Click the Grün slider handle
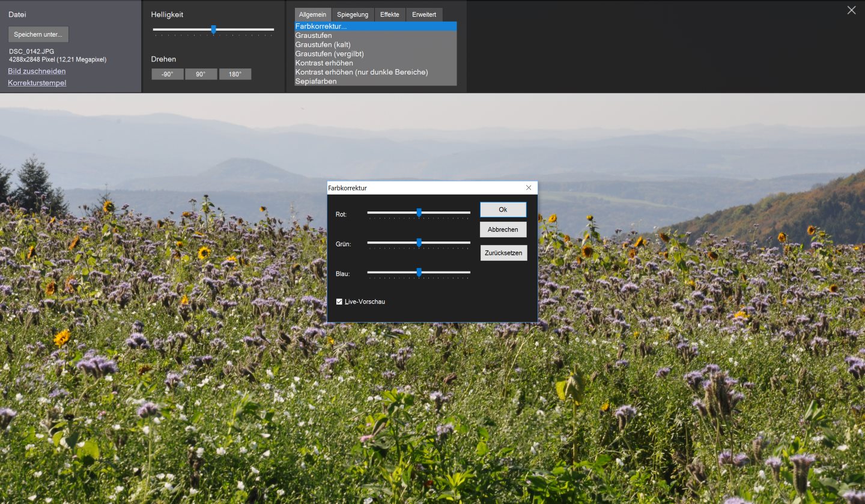Image resolution: width=865 pixels, height=504 pixels. pos(419,242)
